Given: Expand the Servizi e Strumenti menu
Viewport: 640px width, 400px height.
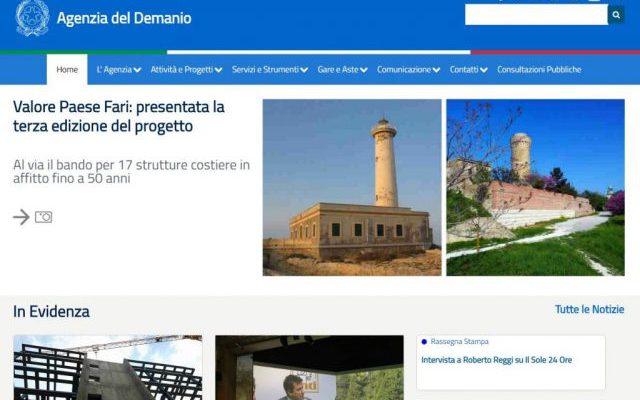Looking at the screenshot, I should pyautogui.click(x=270, y=69).
